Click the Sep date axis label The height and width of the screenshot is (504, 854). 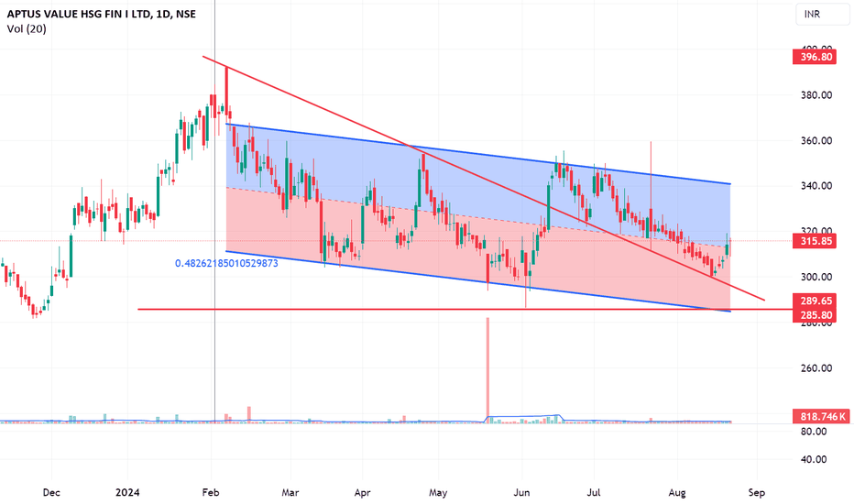coord(757,493)
